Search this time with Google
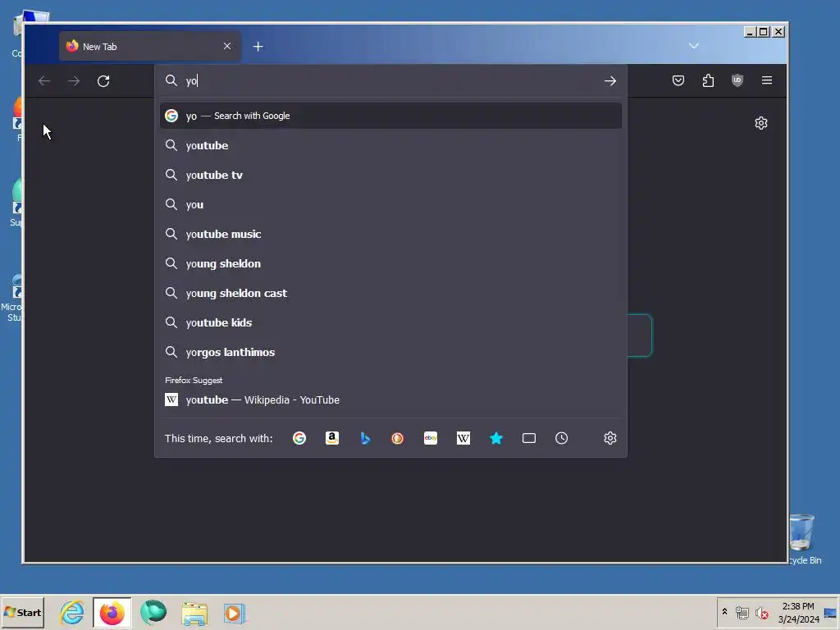840x630 pixels. 299,438
